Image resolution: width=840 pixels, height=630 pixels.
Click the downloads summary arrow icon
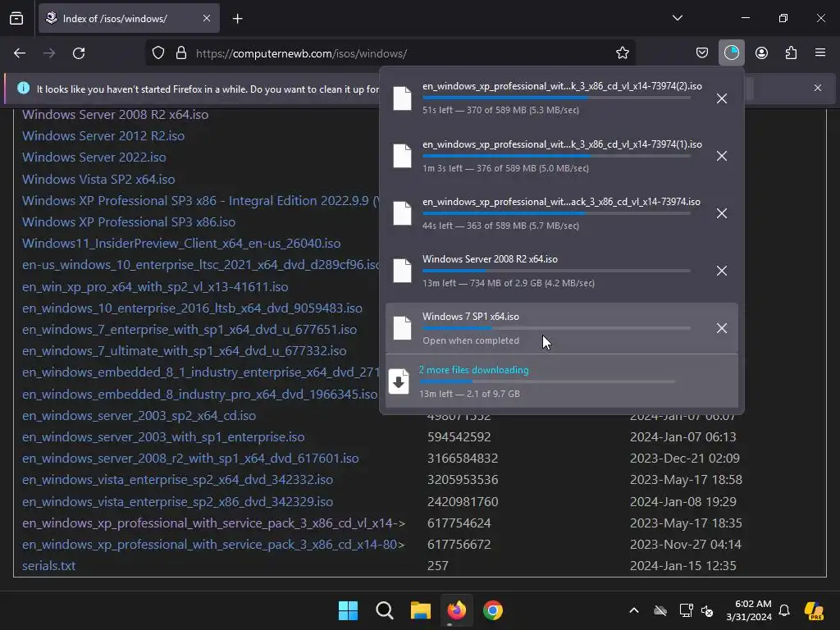pyautogui.click(x=399, y=381)
